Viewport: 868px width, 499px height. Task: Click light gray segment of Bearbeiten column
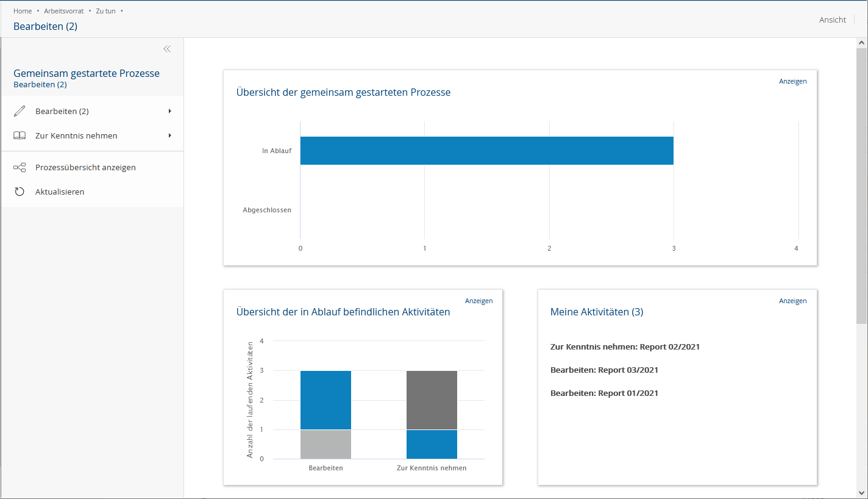pyautogui.click(x=325, y=444)
